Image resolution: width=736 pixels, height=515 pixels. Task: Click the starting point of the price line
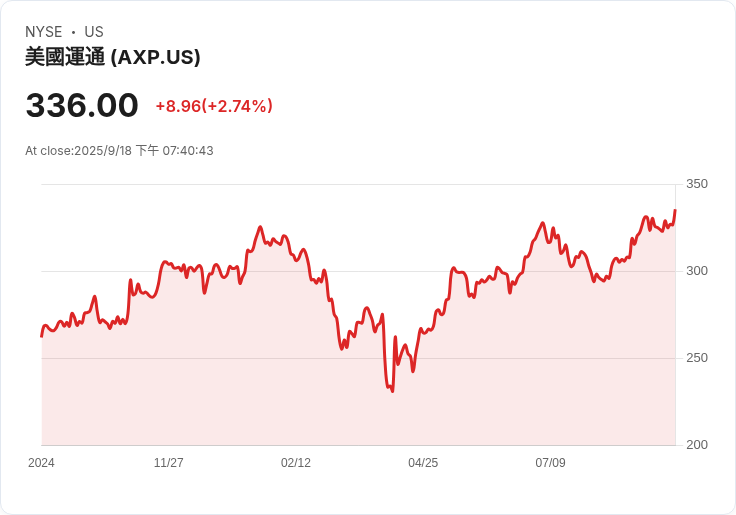coord(41,336)
